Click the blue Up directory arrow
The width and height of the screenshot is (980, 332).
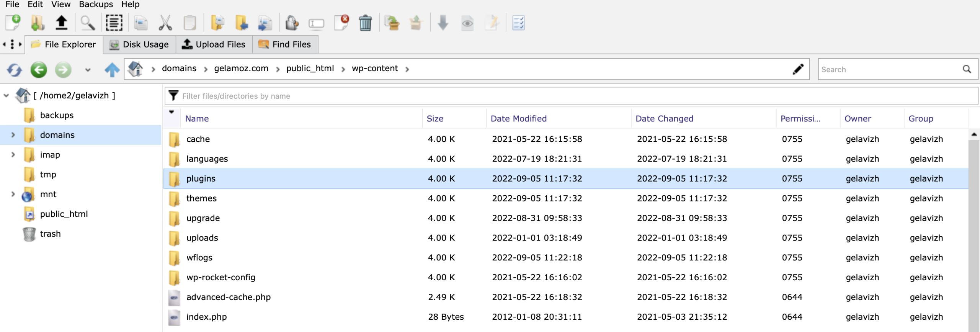pyautogui.click(x=112, y=70)
